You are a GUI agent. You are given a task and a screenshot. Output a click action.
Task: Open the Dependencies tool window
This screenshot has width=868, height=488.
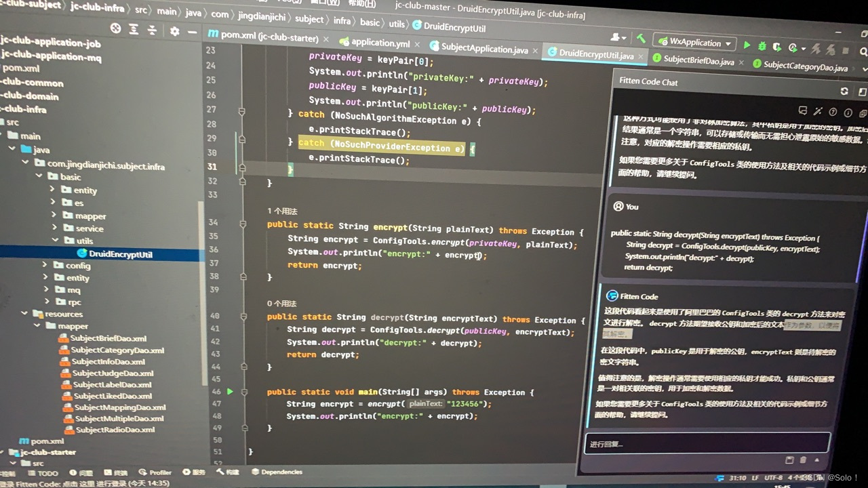277,472
